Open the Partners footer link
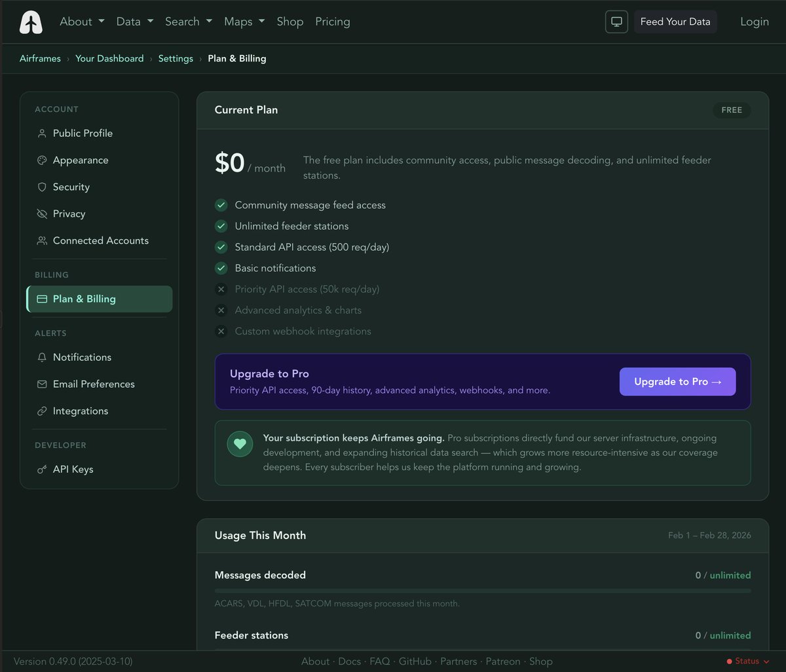This screenshot has height=672, width=786. click(458, 662)
